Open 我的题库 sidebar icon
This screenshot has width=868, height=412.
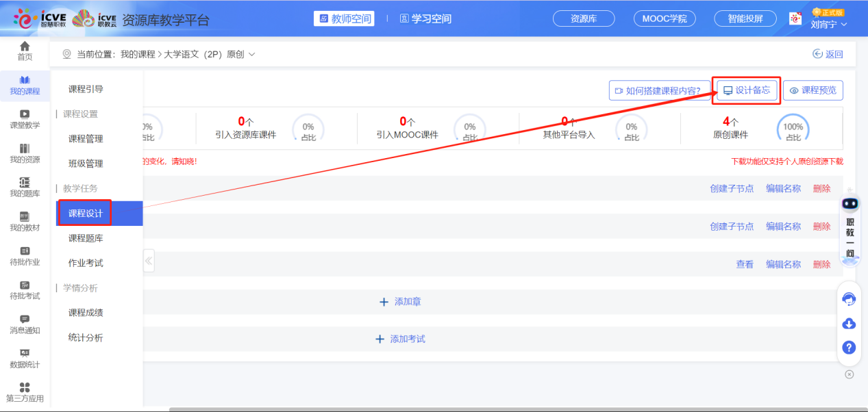point(25,188)
